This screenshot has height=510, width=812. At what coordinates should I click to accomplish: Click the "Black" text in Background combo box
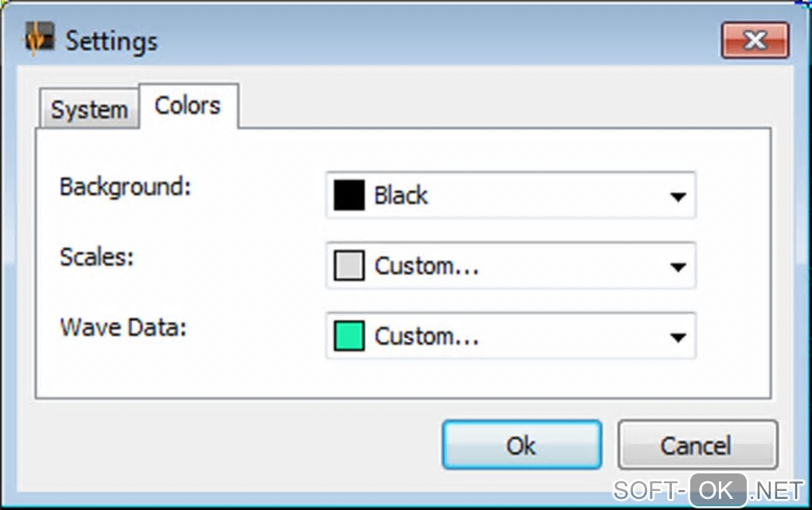click(x=401, y=195)
